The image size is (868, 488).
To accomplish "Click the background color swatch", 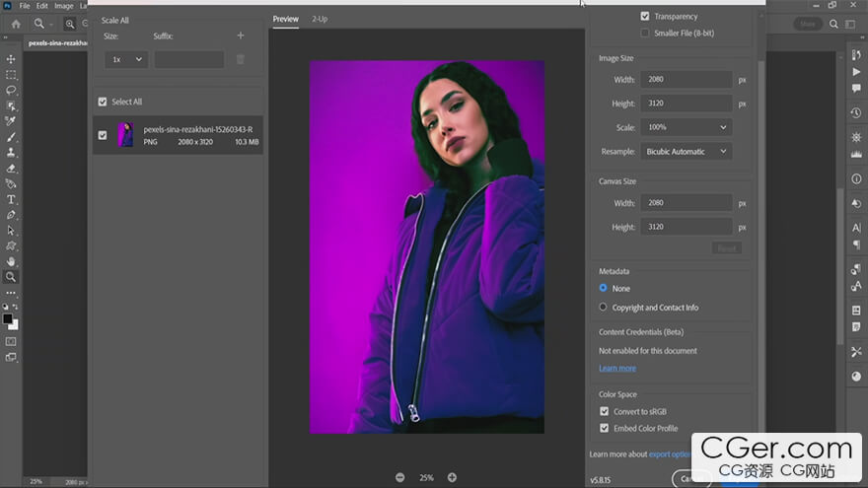I will [x=15, y=325].
